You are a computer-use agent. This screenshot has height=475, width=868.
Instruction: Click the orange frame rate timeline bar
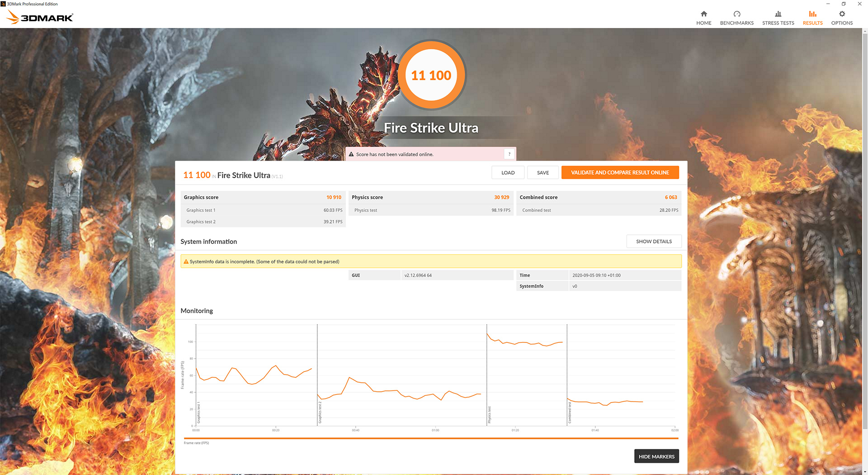click(431, 438)
